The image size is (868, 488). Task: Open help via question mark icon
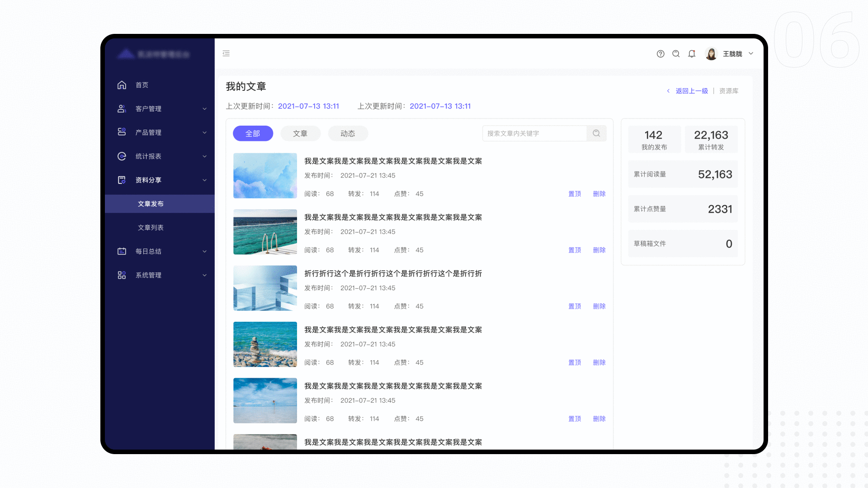click(x=660, y=54)
